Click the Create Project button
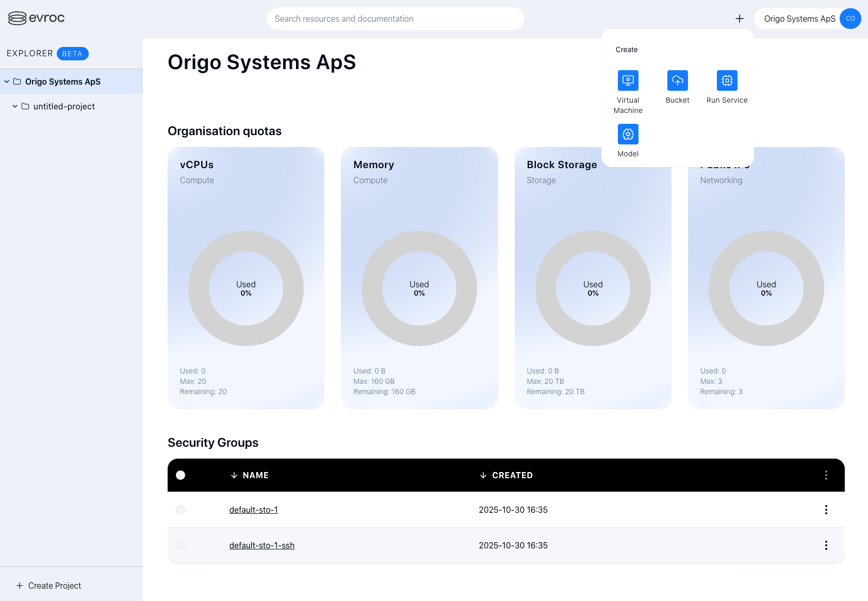The image size is (868, 601). (49, 586)
